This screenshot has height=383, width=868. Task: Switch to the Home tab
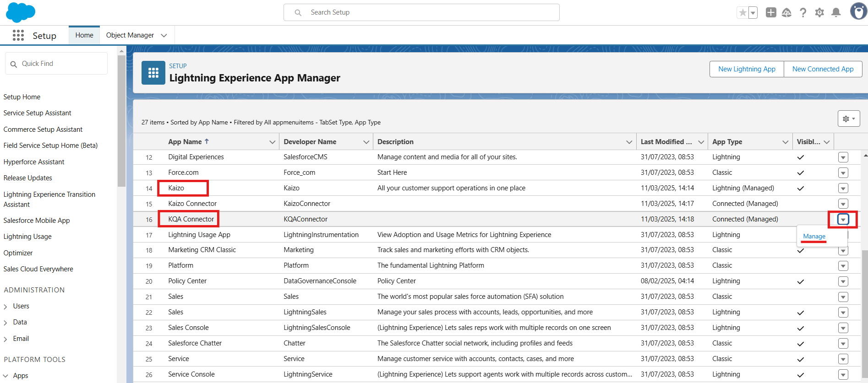pos(84,35)
